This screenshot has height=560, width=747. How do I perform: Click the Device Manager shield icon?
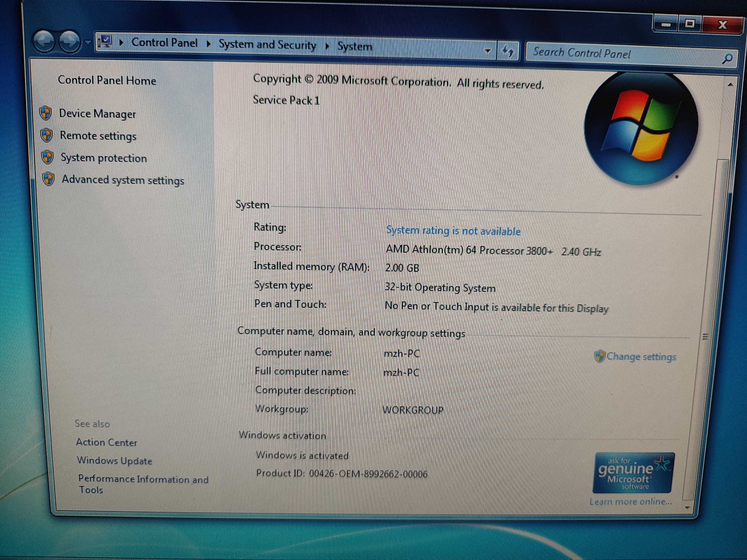coord(46,113)
